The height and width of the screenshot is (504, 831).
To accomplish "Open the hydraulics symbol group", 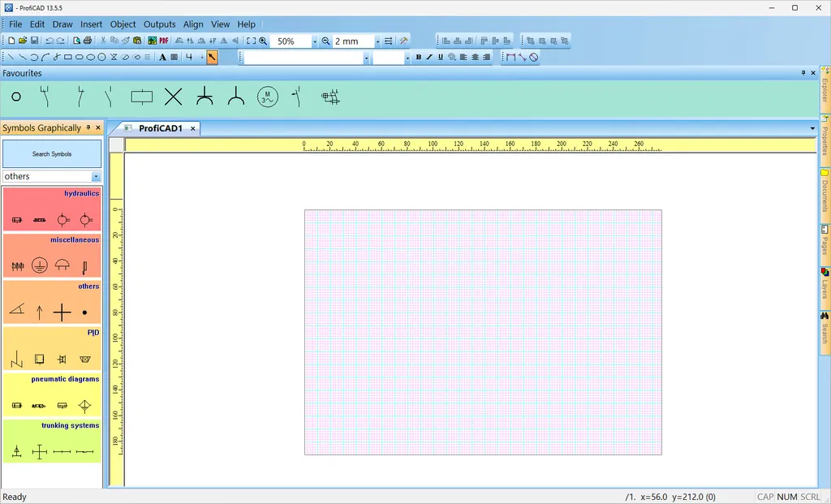I will pos(52,209).
